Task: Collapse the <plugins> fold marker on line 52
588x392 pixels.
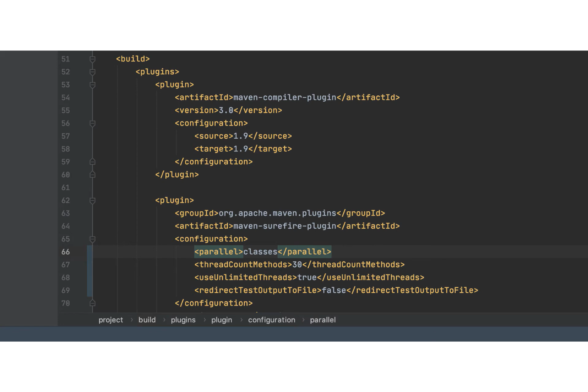Action: click(92, 72)
